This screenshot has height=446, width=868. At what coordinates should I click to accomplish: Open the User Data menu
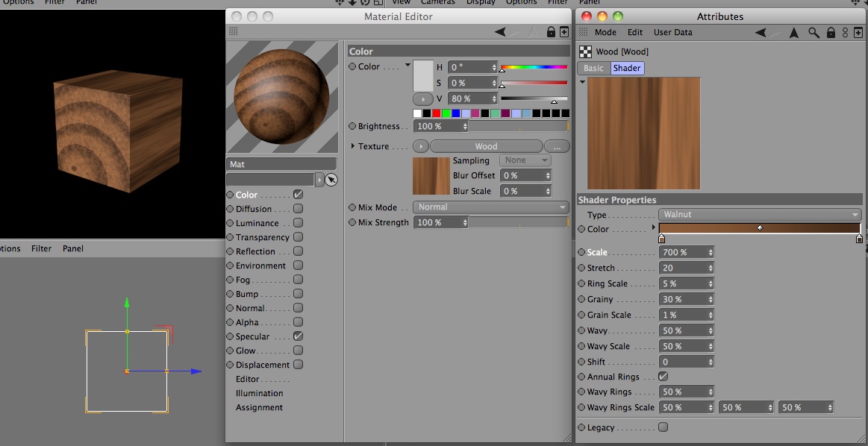672,33
